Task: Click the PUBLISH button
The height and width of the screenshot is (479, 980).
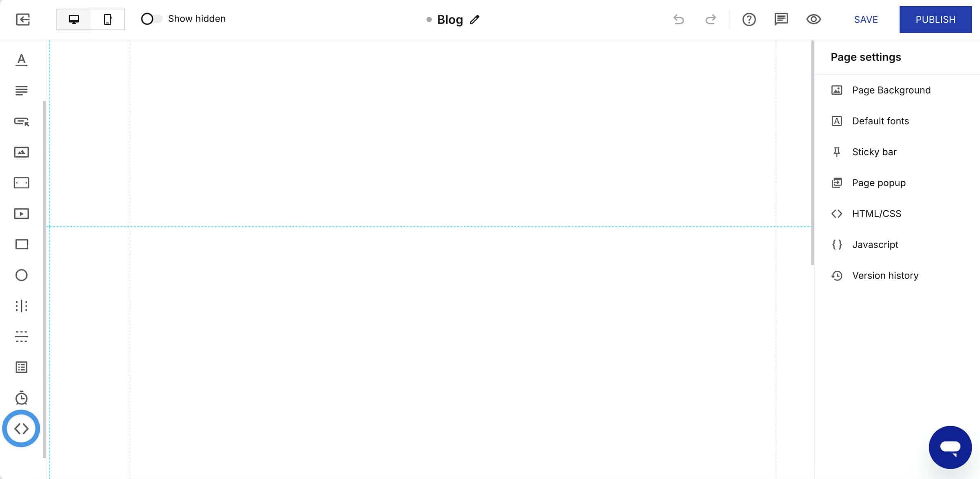Action: (935, 20)
